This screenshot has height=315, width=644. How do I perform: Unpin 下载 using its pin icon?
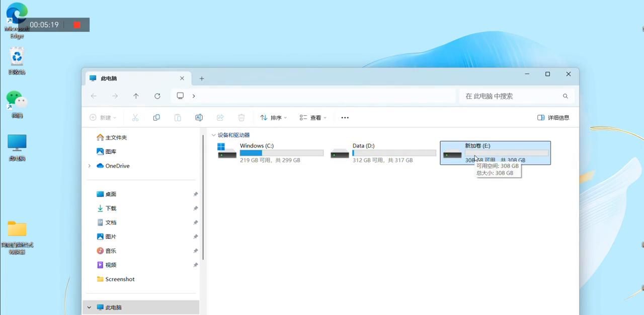[196, 208]
